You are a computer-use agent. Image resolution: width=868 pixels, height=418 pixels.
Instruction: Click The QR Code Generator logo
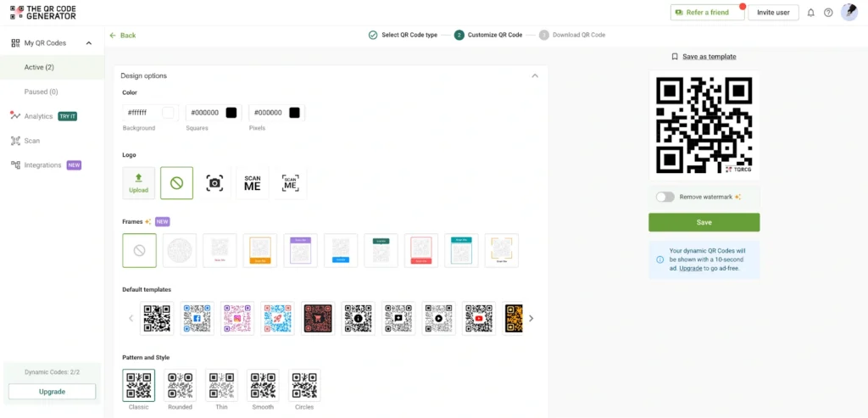[x=43, y=13]
